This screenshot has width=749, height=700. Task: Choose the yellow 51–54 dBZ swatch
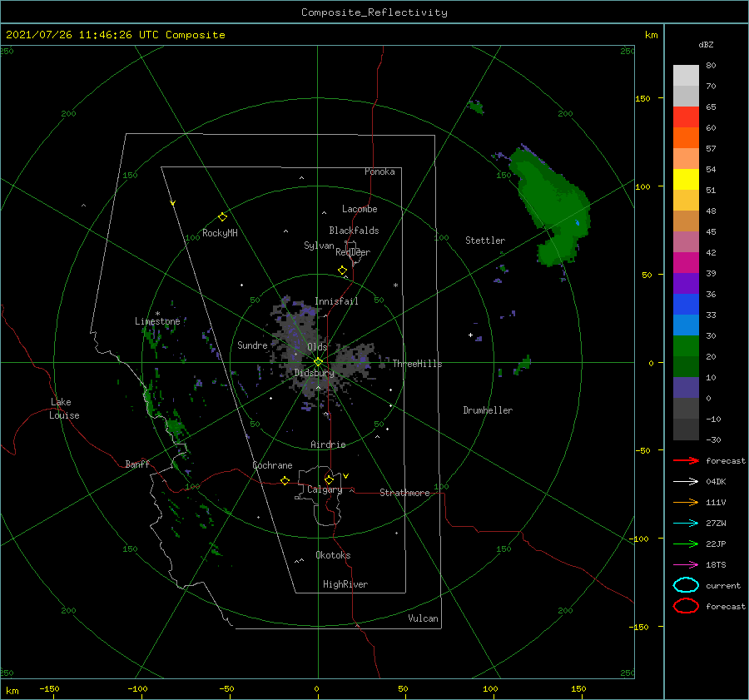686,179
